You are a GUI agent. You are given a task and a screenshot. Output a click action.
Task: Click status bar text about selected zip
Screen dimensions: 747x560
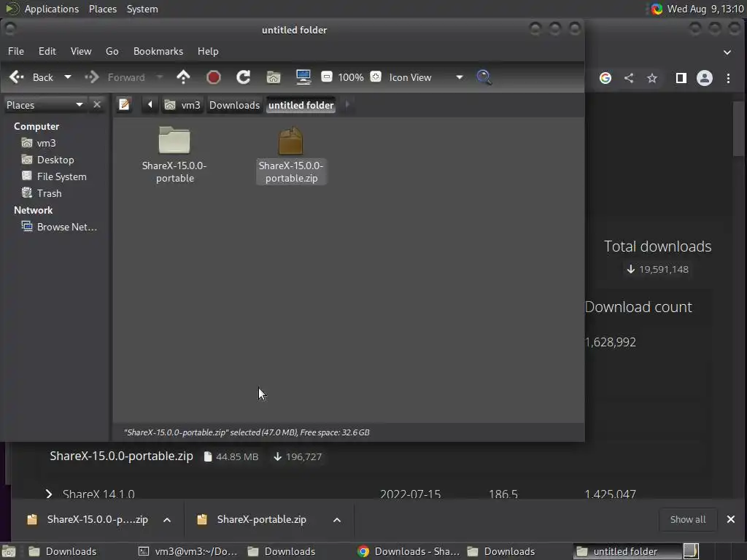247,432
